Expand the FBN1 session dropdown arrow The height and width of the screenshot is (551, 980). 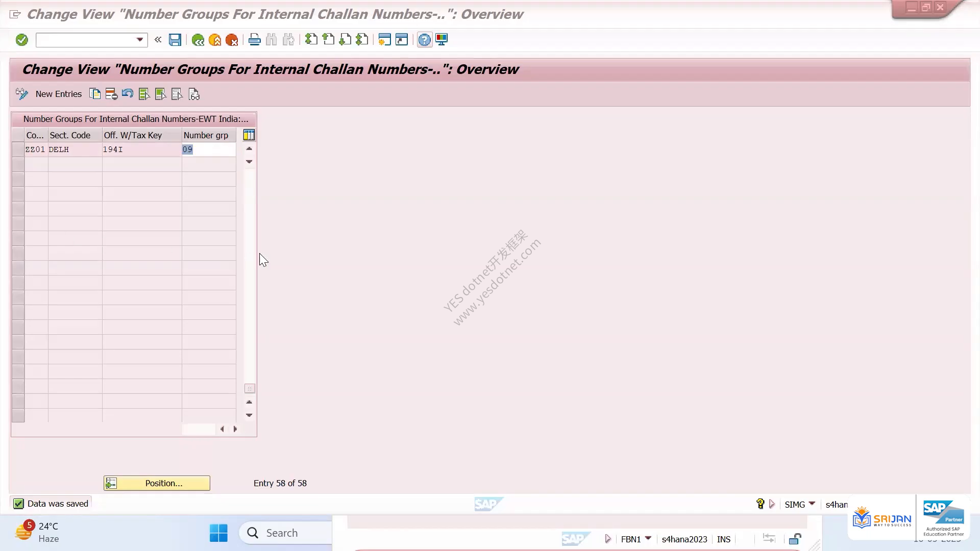pyautogui.click(x=648, y=539)
